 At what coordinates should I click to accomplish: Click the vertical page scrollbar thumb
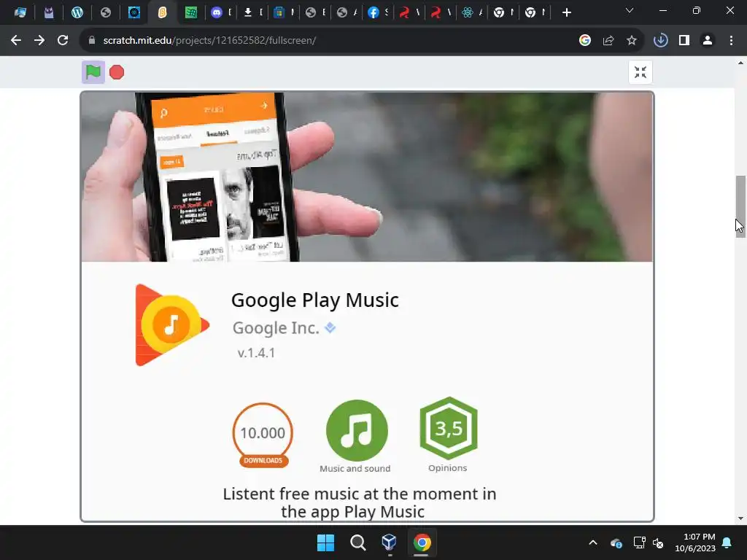point(740,206)
